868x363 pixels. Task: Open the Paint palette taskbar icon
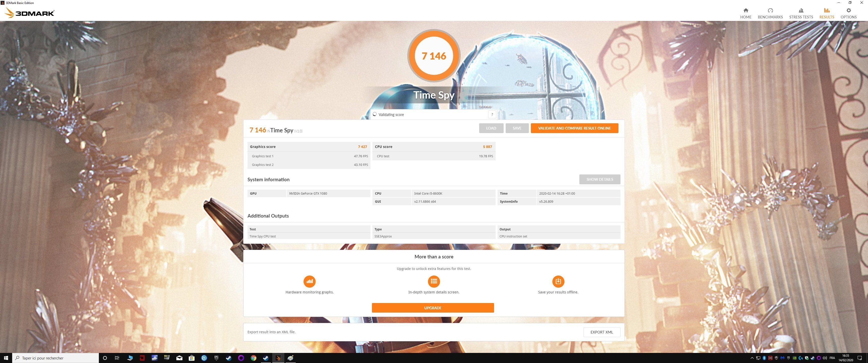(290, 358)
